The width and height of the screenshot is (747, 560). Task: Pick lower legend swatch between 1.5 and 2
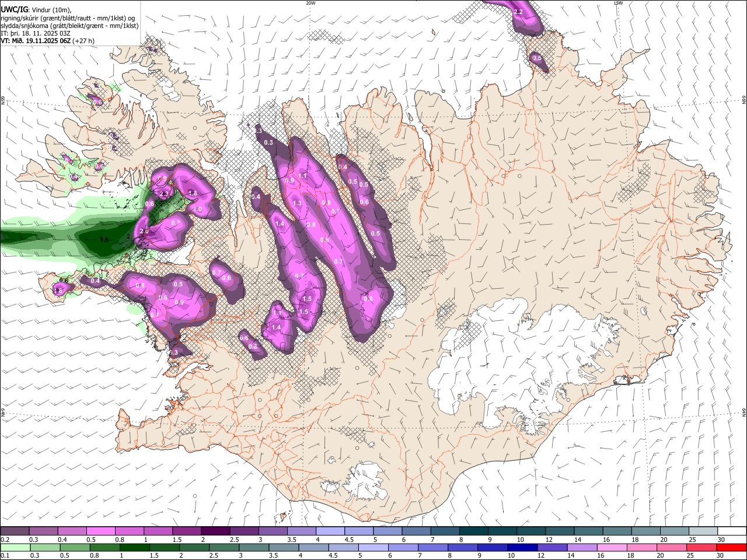coord(165,548)
